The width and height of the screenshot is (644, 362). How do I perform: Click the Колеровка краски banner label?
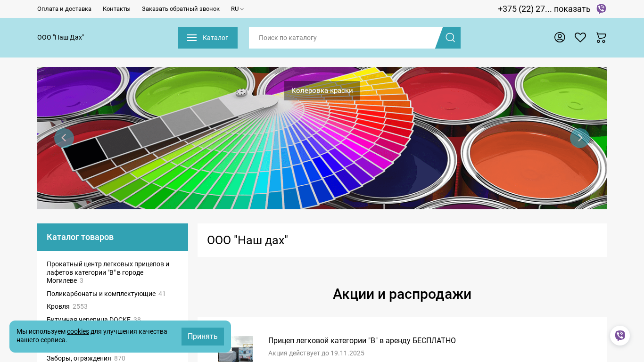322,90
